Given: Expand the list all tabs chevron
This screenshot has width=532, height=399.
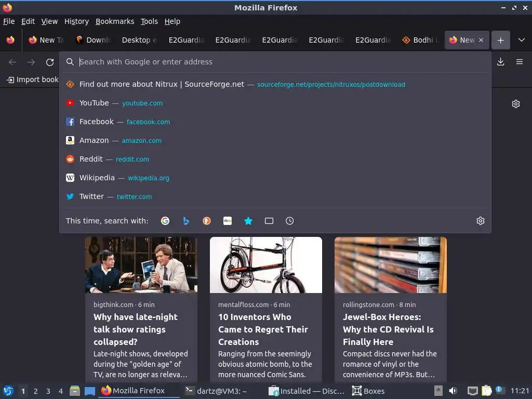Looking at the screenshot, I should [522, 40].
